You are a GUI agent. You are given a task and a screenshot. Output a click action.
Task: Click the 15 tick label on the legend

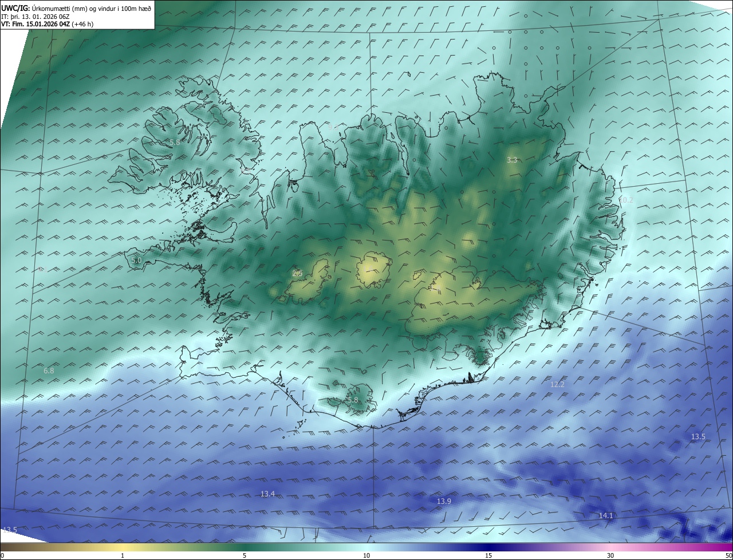pos(488,555)
